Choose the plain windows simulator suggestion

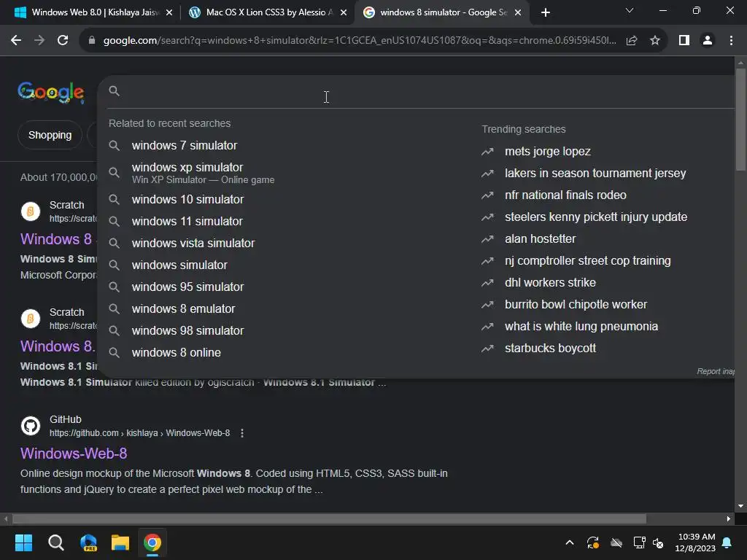point(179,265)
